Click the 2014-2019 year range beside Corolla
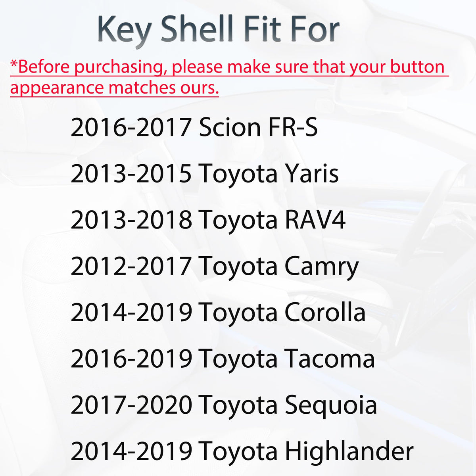This screenshot has width=476, height=476. point(131,313)
